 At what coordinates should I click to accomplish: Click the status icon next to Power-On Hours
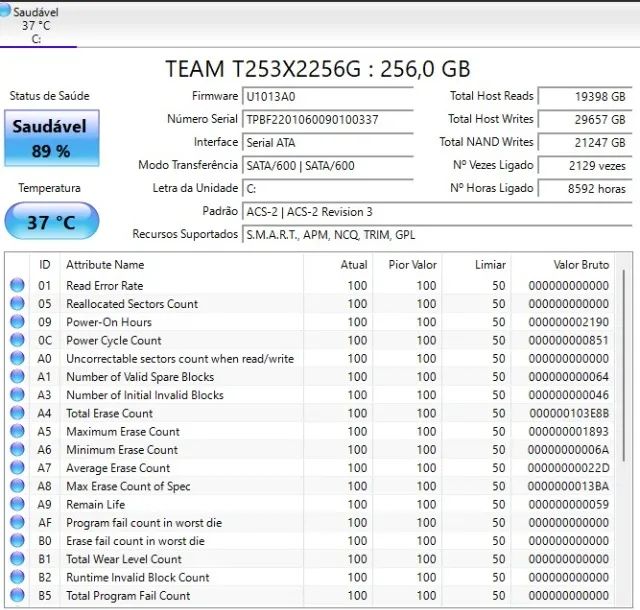[x=17, y=322]
